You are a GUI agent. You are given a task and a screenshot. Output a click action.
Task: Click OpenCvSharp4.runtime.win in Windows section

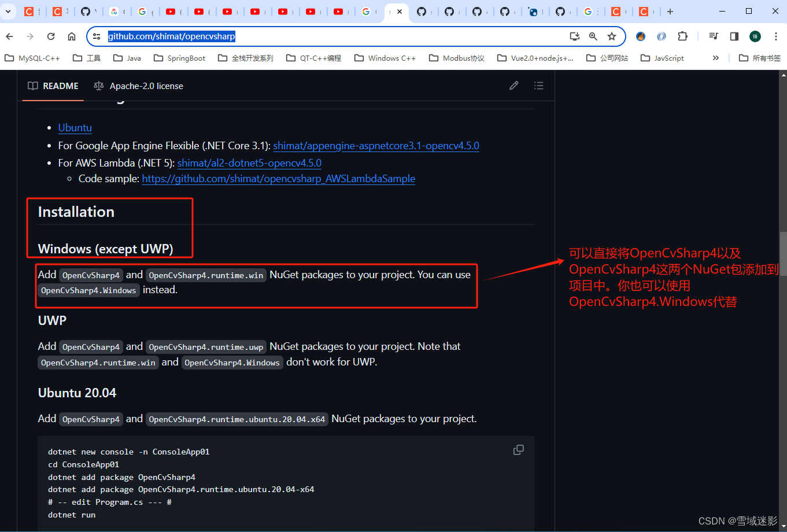click(206, 275)
